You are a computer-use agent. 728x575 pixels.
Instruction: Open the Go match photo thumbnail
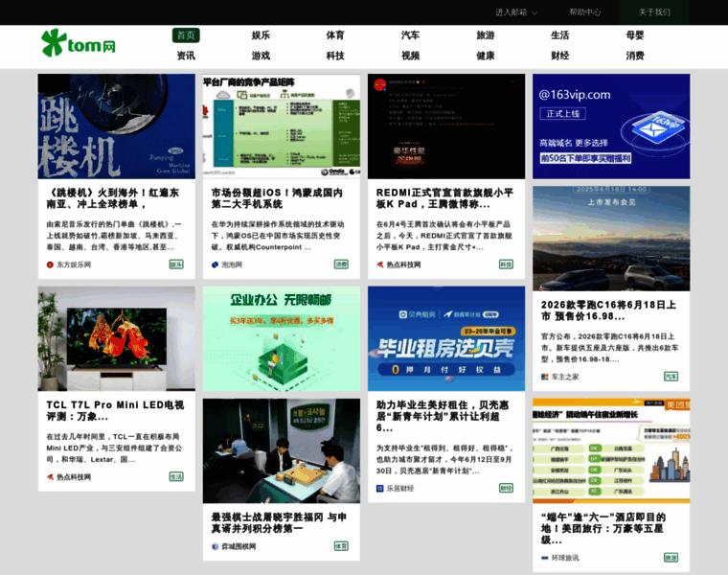tap(282, 451)
